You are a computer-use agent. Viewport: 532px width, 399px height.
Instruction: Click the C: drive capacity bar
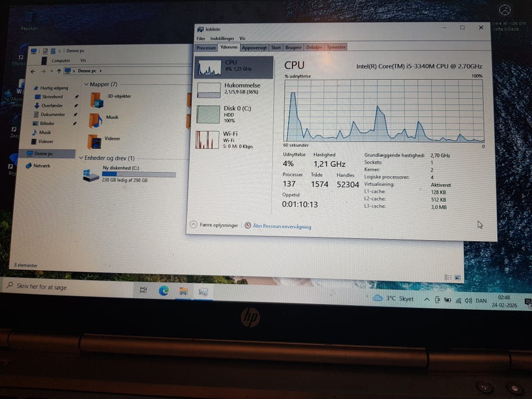point(139,175)
